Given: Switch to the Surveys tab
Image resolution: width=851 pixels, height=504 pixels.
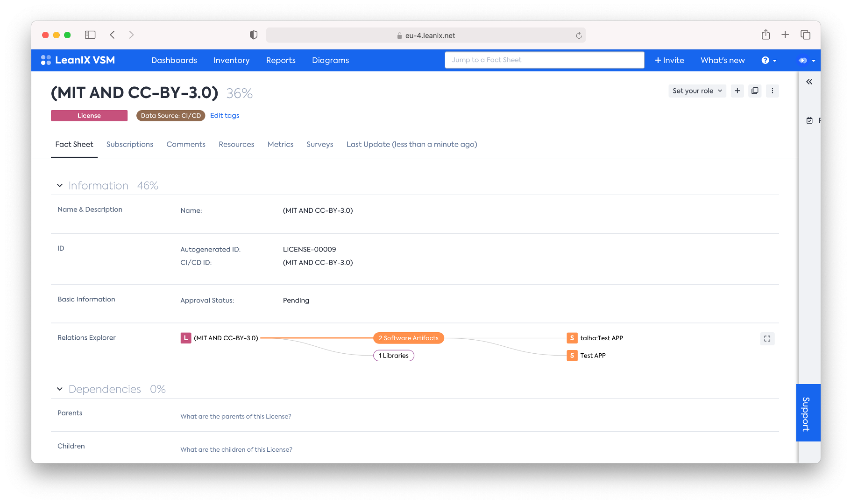Looking at the screenshot, I should (x=320, y=145).
